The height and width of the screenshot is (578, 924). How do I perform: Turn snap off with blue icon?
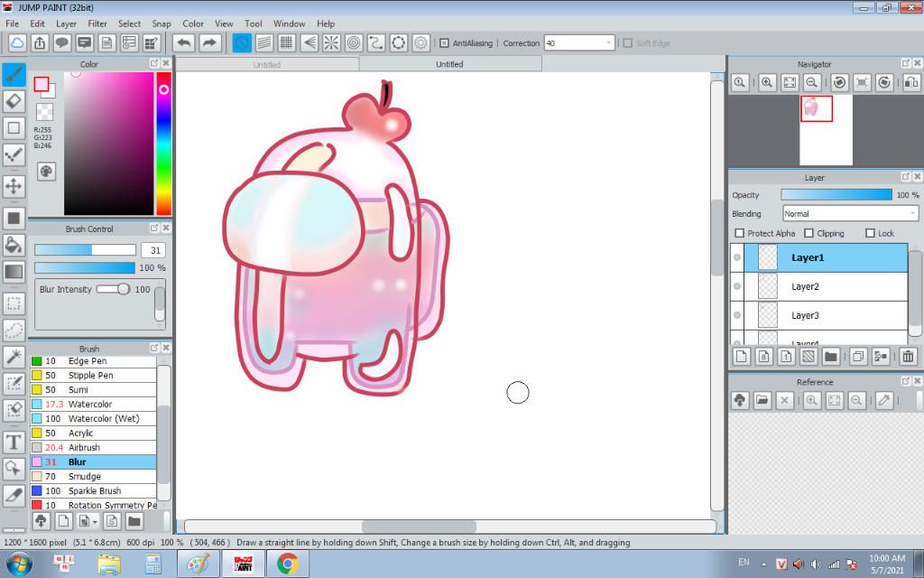pyautogui.click(x=242, y=43)
